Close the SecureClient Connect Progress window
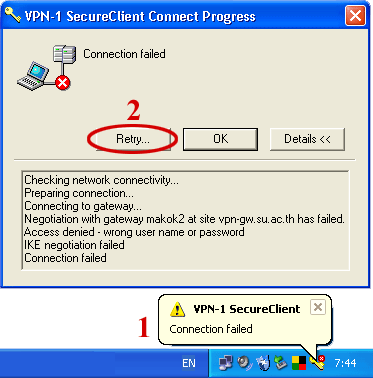This screenshot has height=378, width=373. pyautogui.click(x=355, y=15)
